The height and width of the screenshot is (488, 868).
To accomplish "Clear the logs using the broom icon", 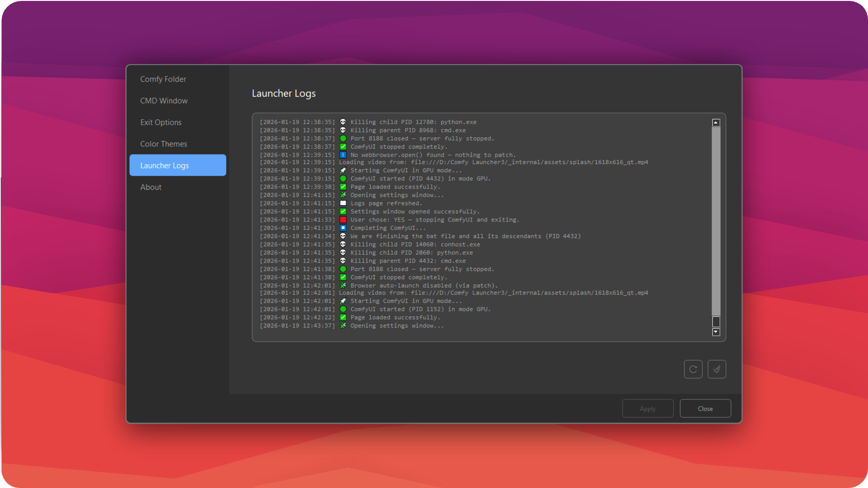I will click(x=717, y=369).
